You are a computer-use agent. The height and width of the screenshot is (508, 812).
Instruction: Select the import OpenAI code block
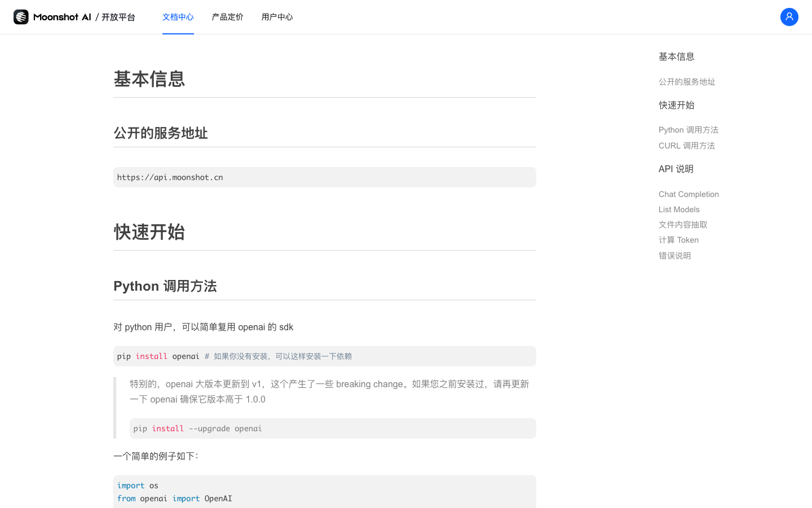324,492
